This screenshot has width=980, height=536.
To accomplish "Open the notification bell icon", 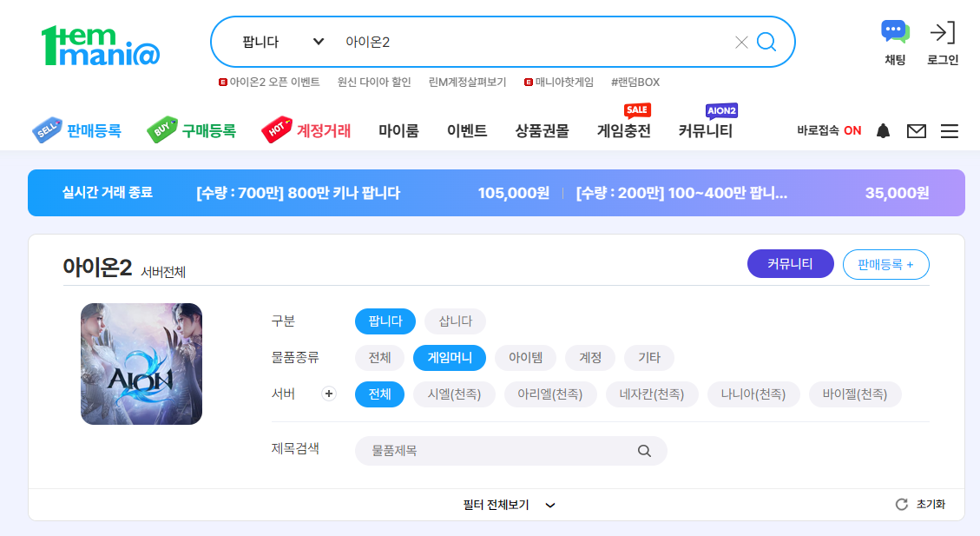I will pyautogui.click(x=883, y=130).
